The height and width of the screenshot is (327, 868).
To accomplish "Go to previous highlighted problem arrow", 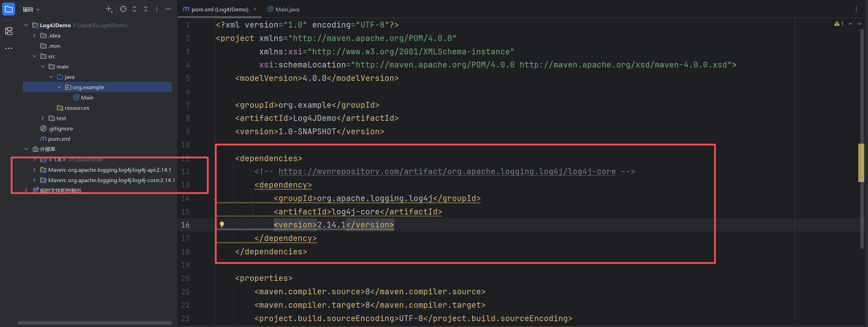I will coord(850,24).
